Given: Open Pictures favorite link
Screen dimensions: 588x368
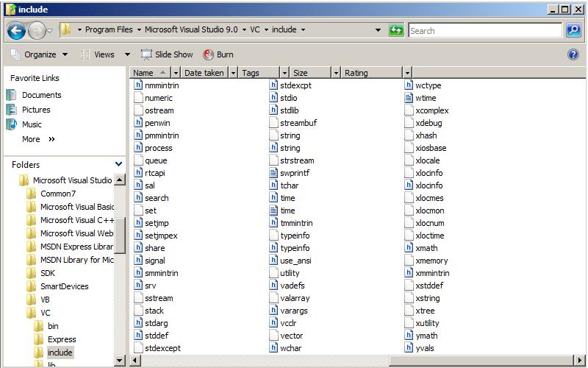Looking at the screenshot, I should 36,110.
